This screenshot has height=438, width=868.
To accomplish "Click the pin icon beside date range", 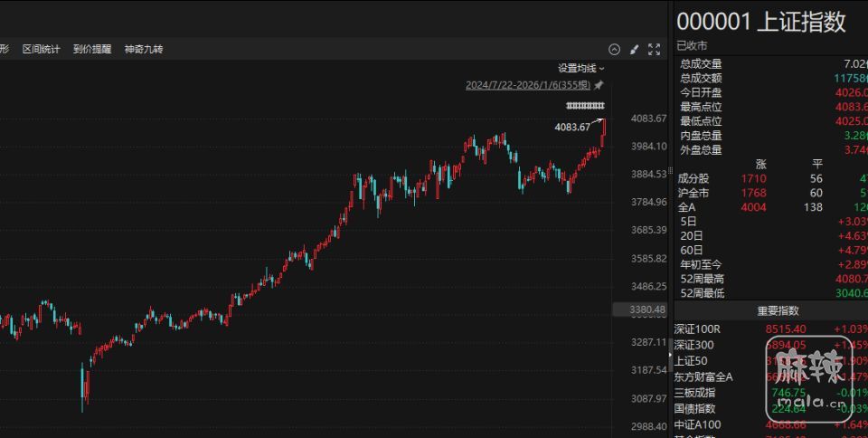I will tap(599, 85).
